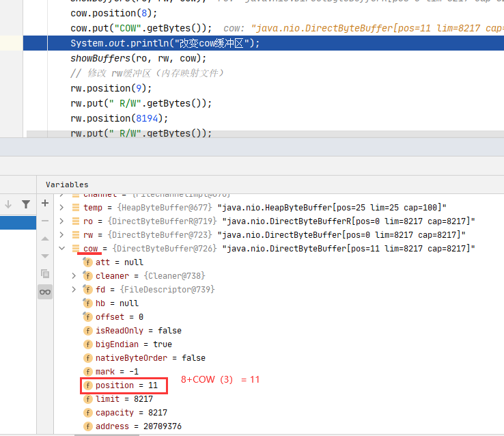Collapse the cow variable node
The height and width of the screenshot is (436, 504).
tap(61, 249)
